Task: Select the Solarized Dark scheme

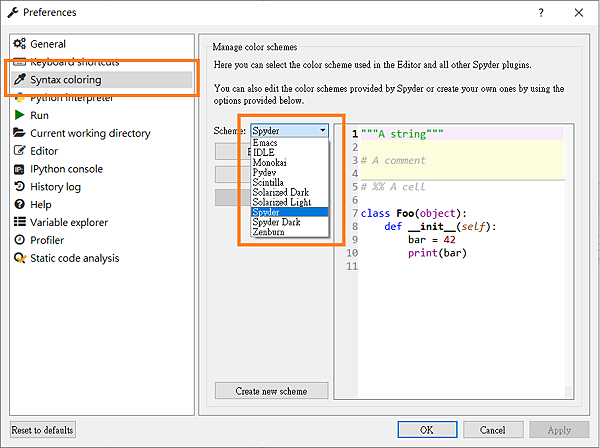Action: 290,192
